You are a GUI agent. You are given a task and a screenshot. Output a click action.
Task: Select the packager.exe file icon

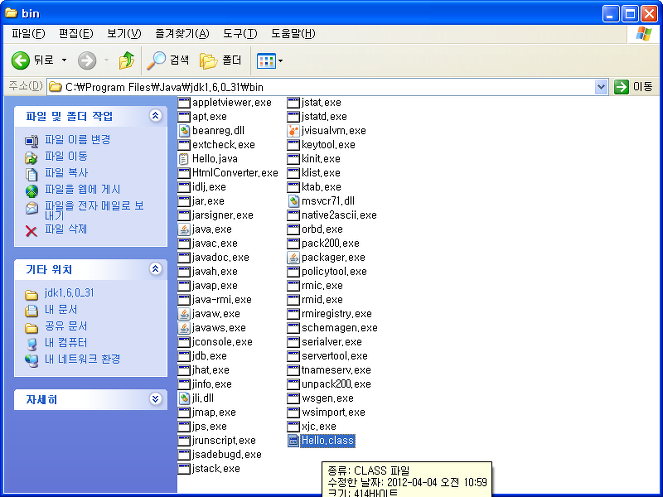click(293, 258)
